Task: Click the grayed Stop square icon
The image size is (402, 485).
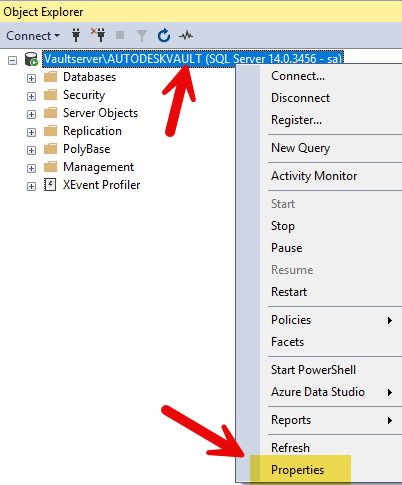Action: coord(120,35)
